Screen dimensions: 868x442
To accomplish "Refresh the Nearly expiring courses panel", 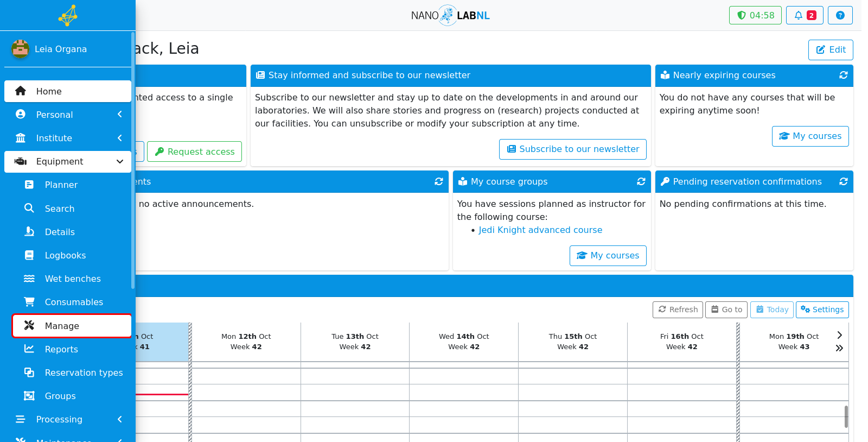I will pyautogui.click(x=844, y=75).
